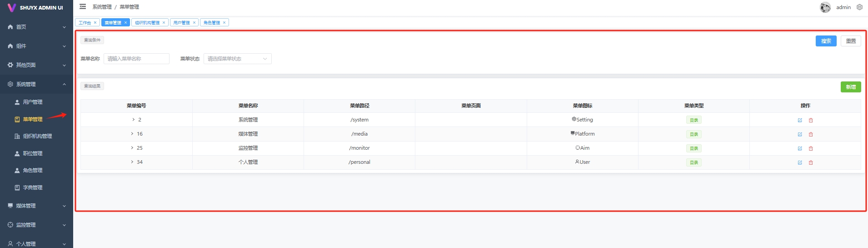Delete the 媒体管理 row entry
Viewport: 868px width, 248px height.
(x=811, y=134)
